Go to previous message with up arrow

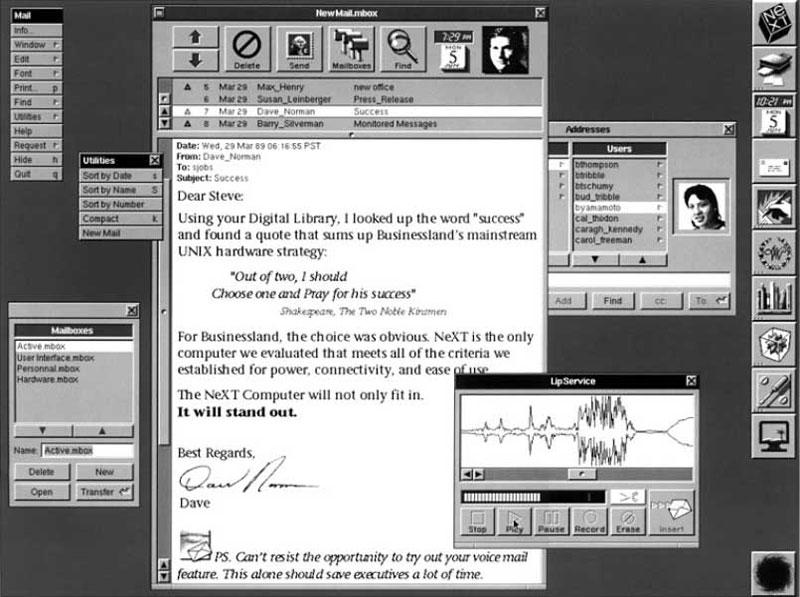195,37
